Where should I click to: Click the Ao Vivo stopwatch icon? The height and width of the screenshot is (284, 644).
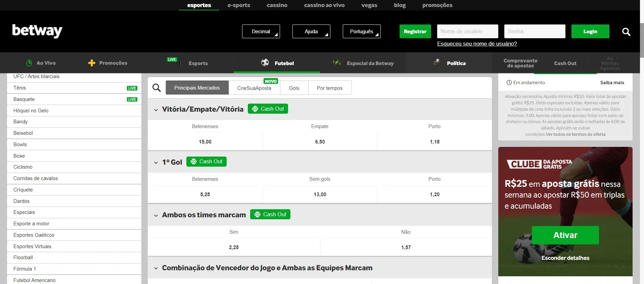[x=29, y=63]
